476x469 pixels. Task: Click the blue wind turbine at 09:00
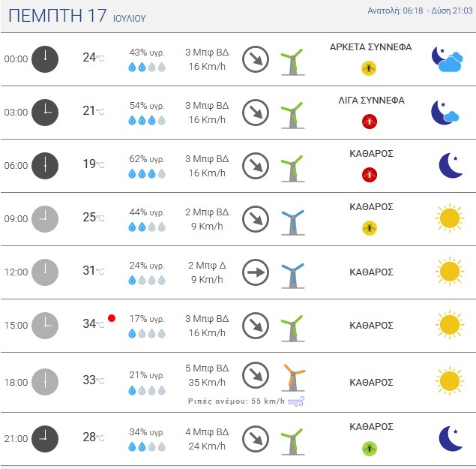293,223
